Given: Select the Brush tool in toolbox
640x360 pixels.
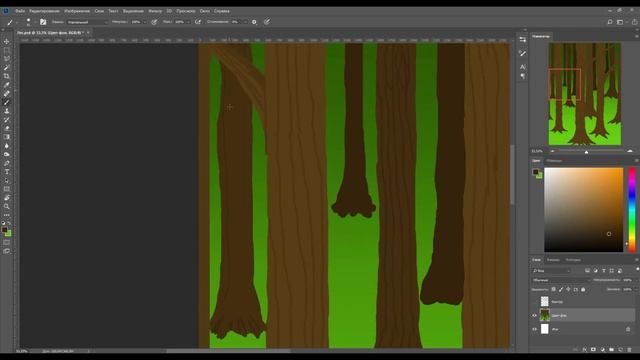Looking at the screenshot, I should pos(7,102).
